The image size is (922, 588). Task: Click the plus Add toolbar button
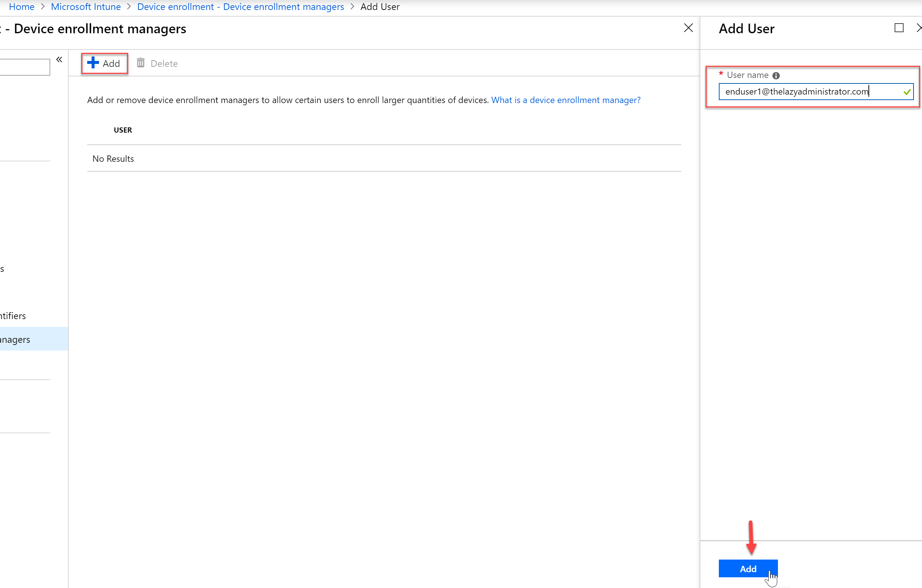104,63
